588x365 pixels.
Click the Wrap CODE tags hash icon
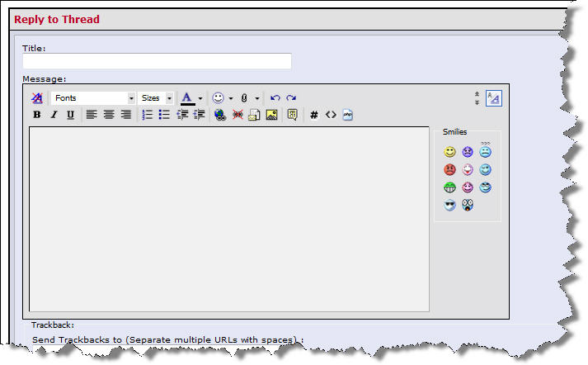[314, 115]
